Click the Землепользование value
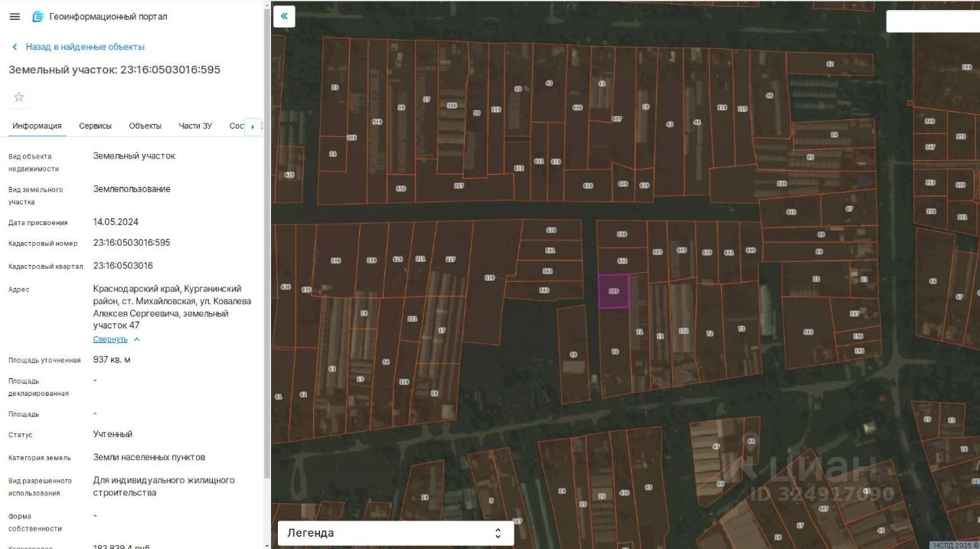Image resolution: width=980 pixels, height=549 pixels. 132,189
